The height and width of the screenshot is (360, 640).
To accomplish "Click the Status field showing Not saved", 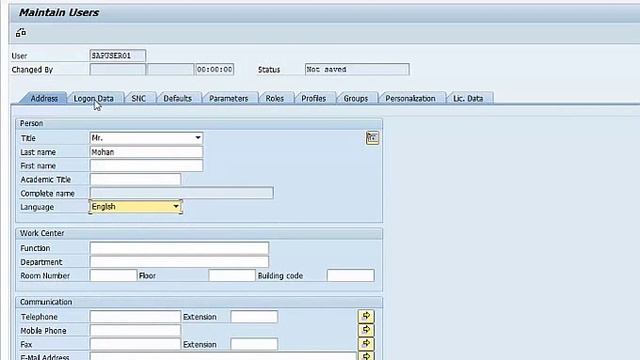I will [357, 69].
